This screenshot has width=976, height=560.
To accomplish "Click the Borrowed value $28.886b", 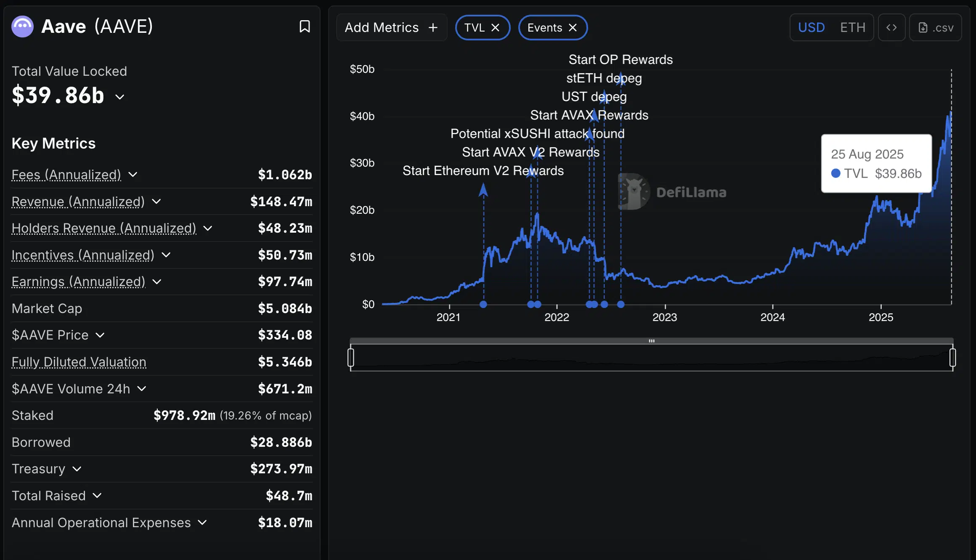I will (x=281, y=442).
